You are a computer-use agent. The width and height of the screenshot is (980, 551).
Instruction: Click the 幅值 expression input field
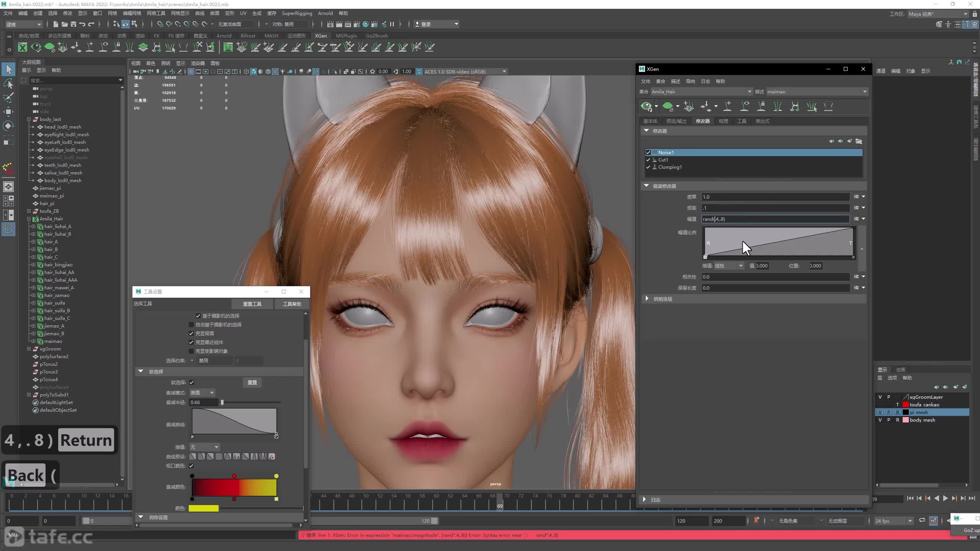pos(775,219)
